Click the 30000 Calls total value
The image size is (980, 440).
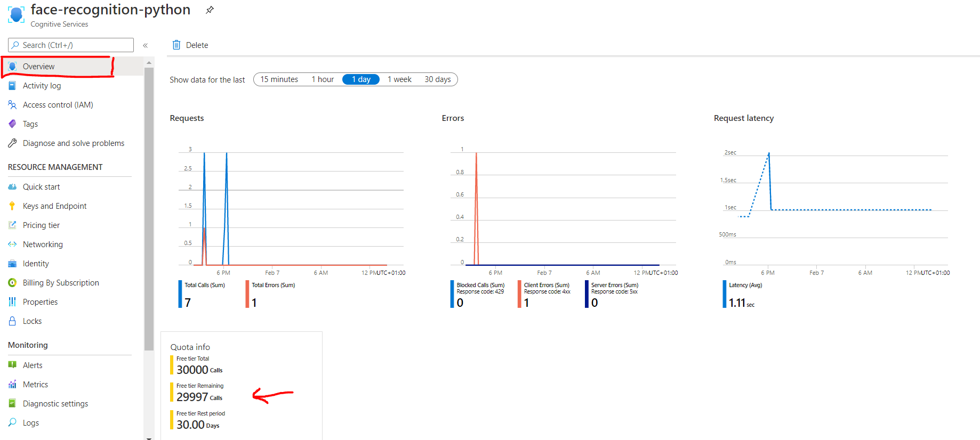[199, 370]
